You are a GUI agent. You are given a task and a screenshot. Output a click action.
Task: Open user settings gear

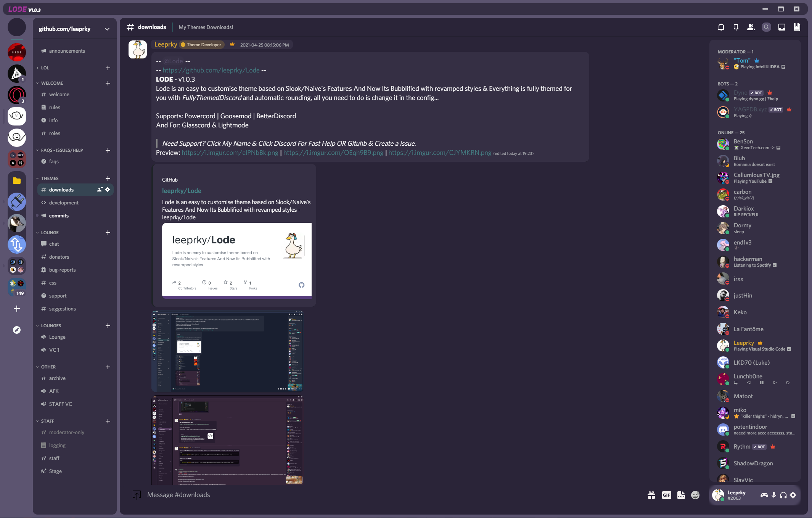[x=793, y=495]
